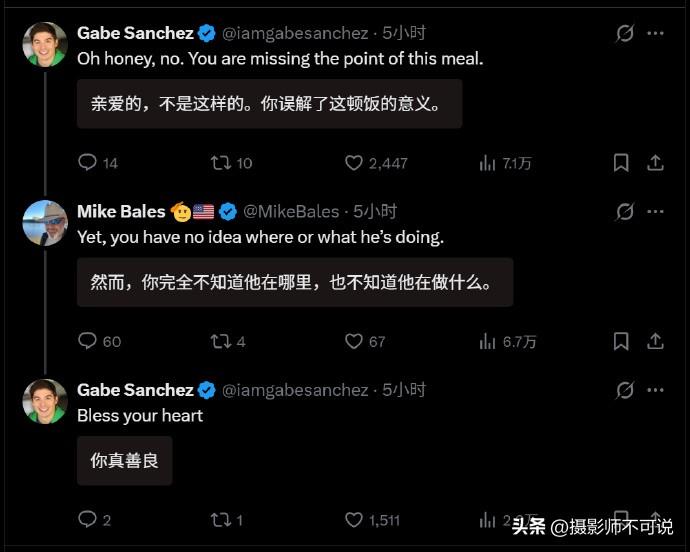Click Grok icon on Gabe's first tweet
The height and width of the screenshot is (552, 690).
coord(625,33)
